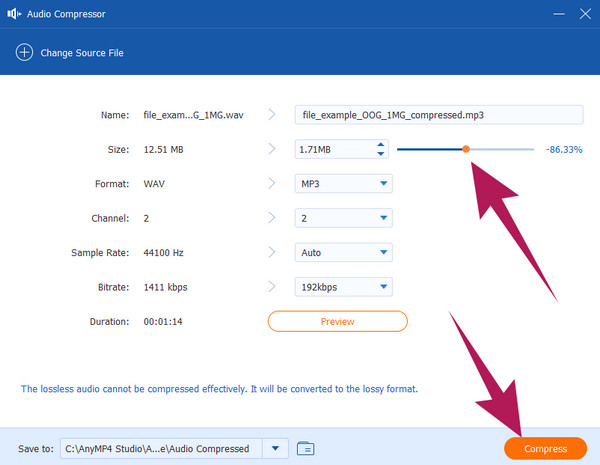600x465 pixels.
Task: Click the source name file_exam...G_1MG.wav
Action: point(193,115)
